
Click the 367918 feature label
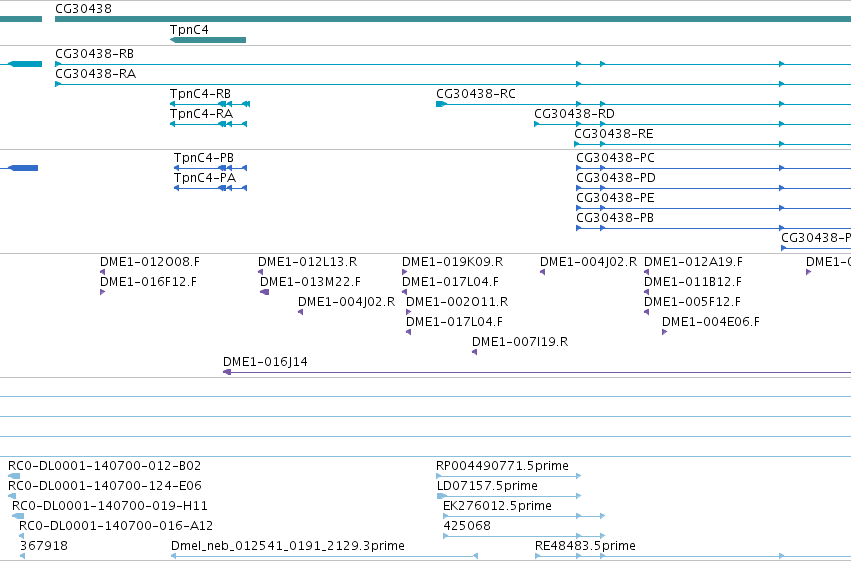click(x=44, y=546)
